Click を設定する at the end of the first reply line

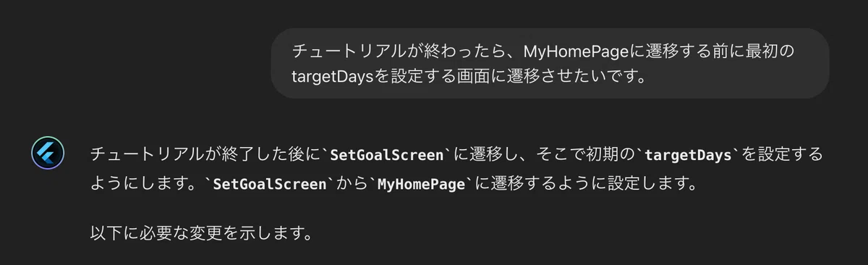783,155
